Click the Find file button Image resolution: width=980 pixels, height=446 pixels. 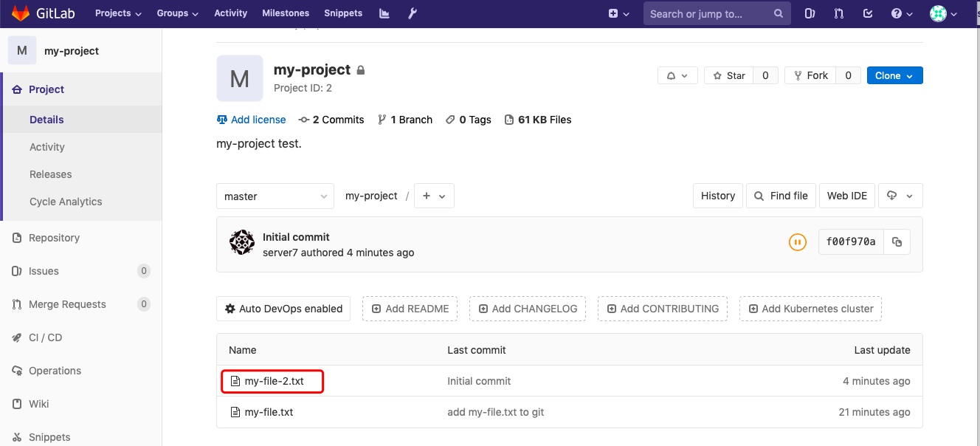point(781,195)
